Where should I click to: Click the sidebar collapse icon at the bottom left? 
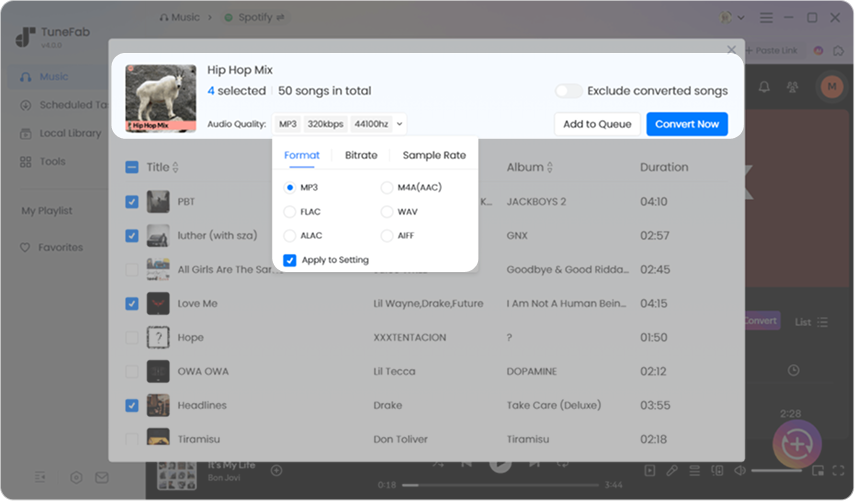(40, 478)
